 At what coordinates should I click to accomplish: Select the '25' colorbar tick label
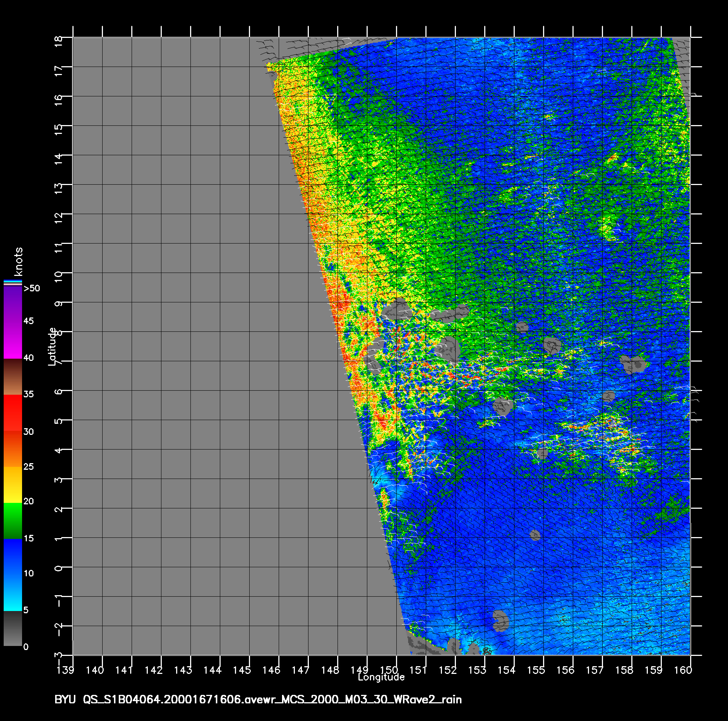click(x=29, y=466)
